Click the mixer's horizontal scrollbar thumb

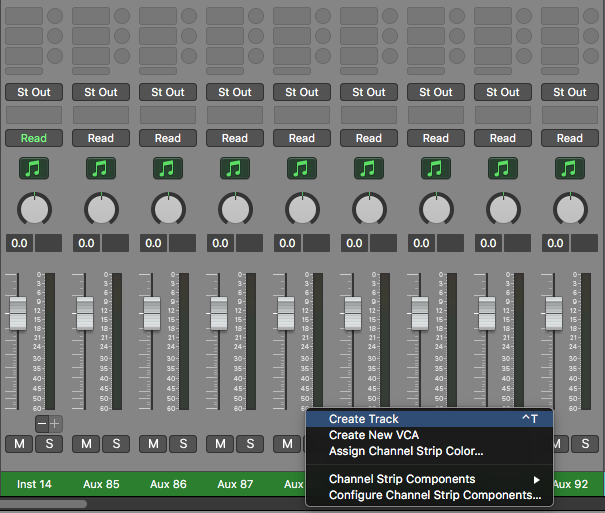(43, 504)
